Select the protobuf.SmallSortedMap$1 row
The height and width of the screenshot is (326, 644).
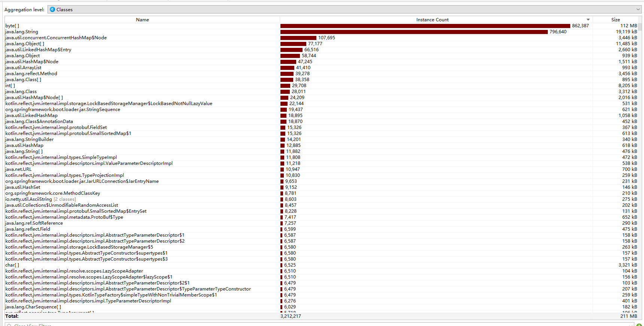pos(321,133)
